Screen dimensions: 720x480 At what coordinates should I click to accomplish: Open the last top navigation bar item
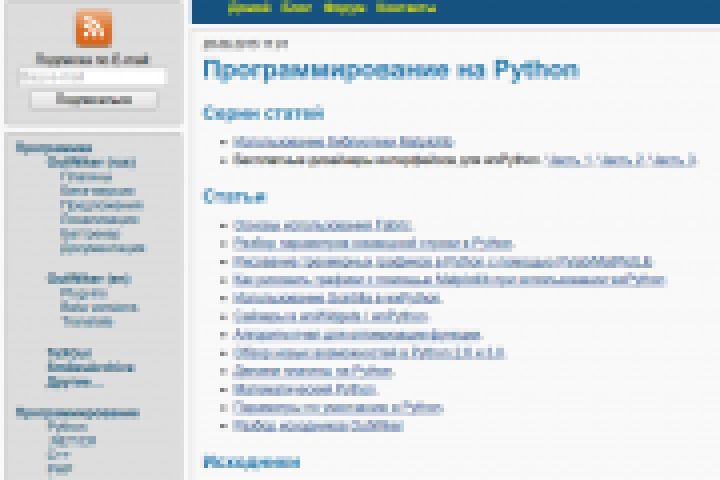406,7
